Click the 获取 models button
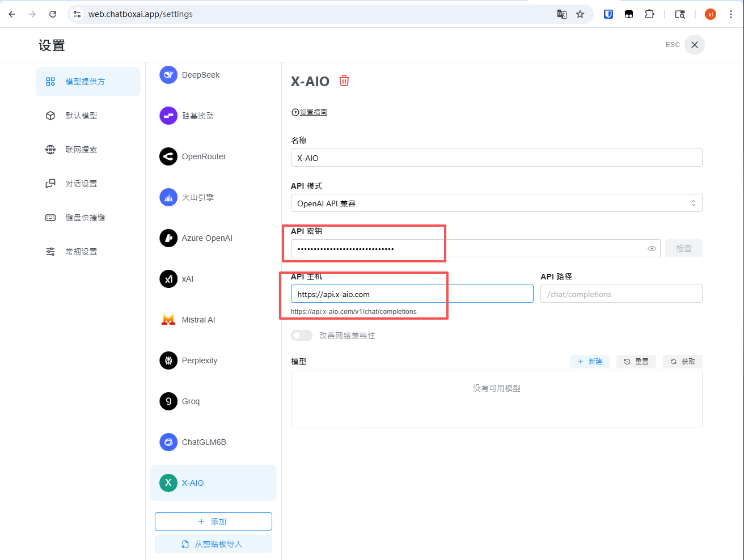This screenshot has height=560, width=744. point(683,362)
